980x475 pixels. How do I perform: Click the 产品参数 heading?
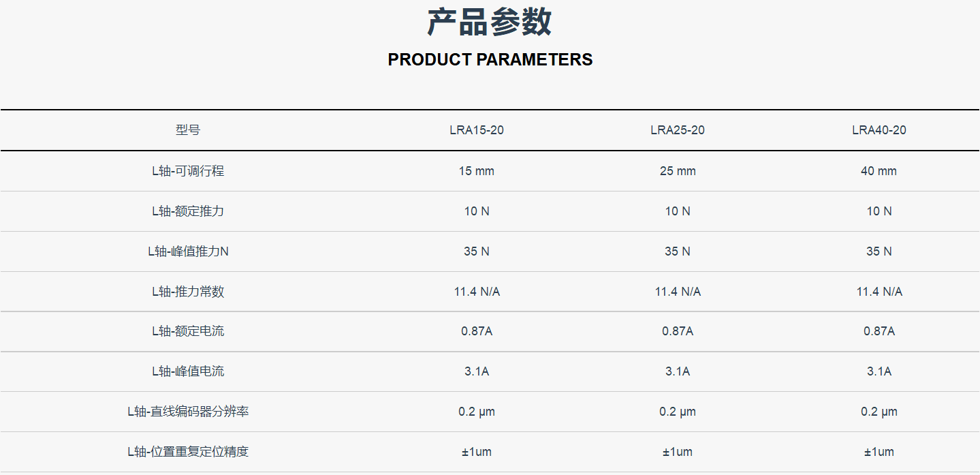click(490, 22)
